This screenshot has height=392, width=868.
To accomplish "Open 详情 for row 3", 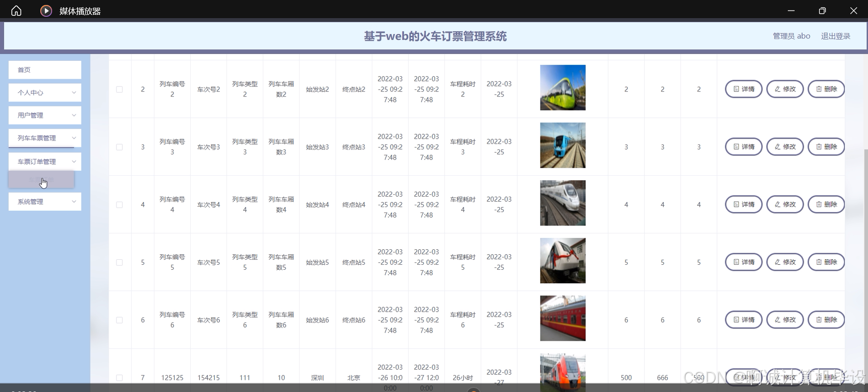I will click(x=743, y=146).
